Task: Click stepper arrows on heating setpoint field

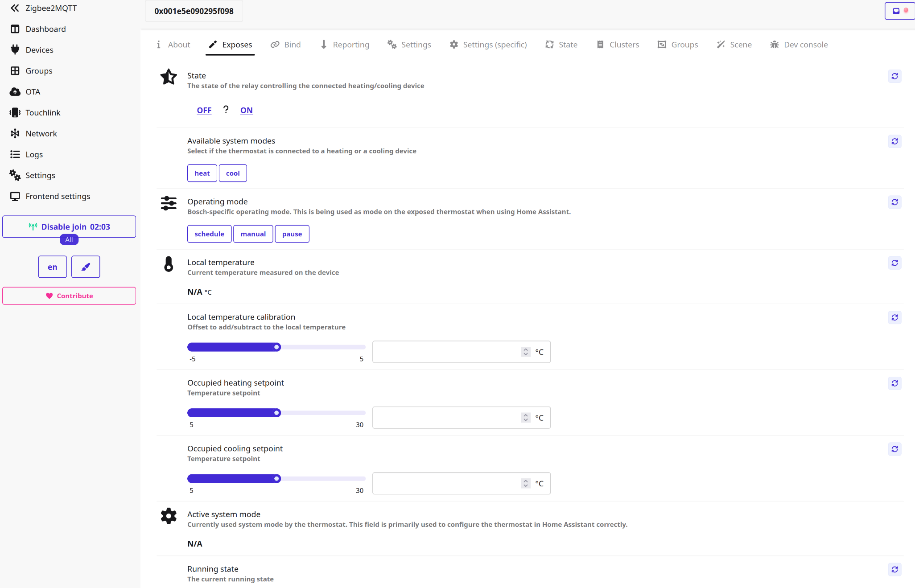Action: point(526,418)
